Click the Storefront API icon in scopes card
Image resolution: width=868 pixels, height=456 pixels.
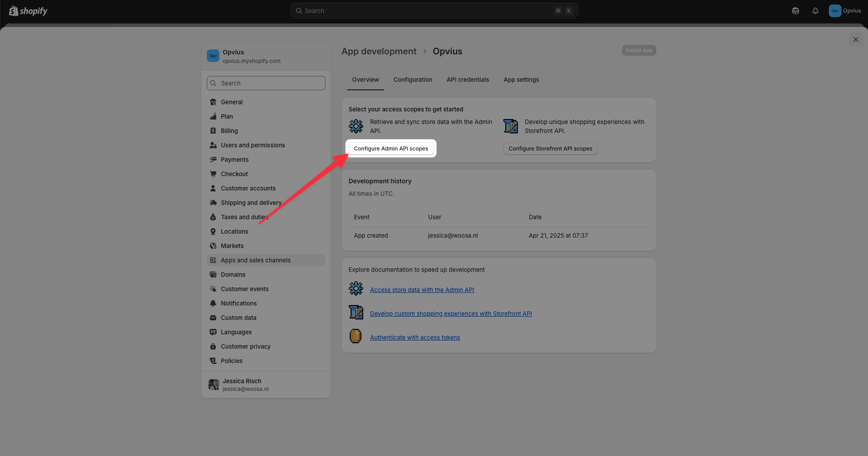coord(511,126)
